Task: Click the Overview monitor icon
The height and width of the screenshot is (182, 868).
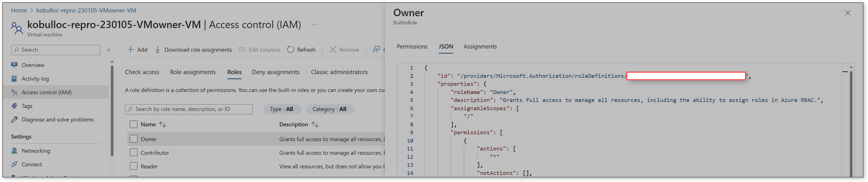Action: pyautogui.click(x=14, y=65)
